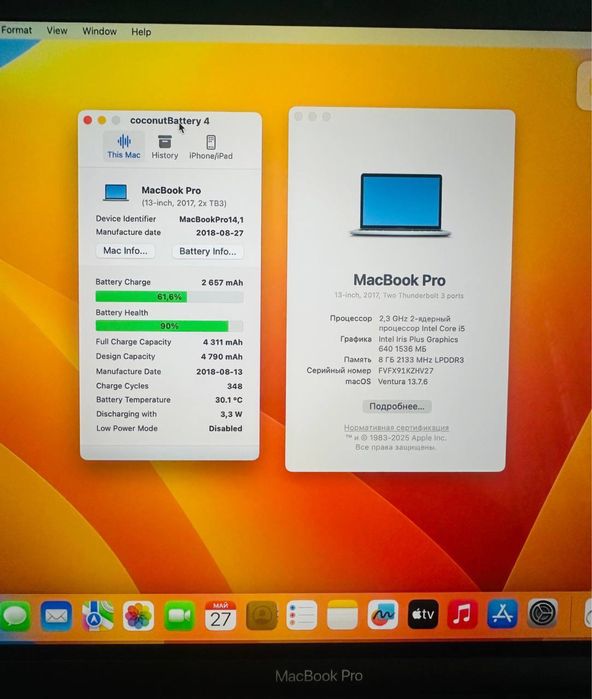Click the serial number FVFX91KZHV27
This screenshot has width=592, height=699.
pos(406,370)
